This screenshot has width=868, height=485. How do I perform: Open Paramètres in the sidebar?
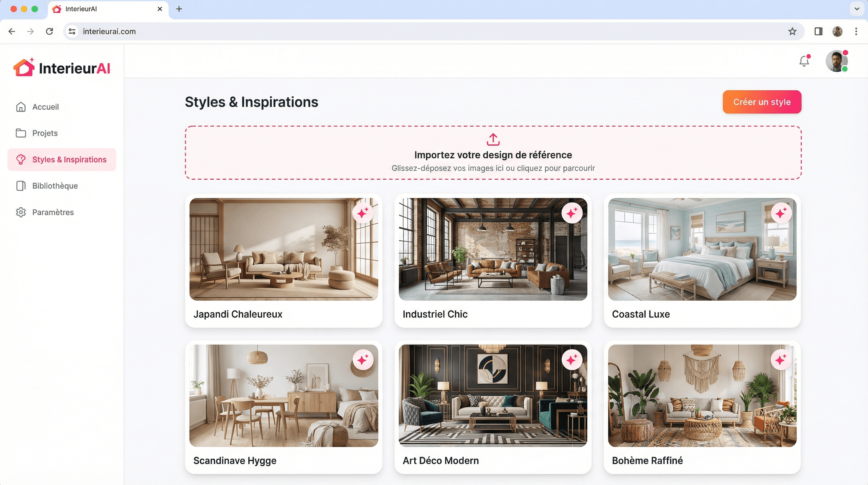tap(53, 212)
